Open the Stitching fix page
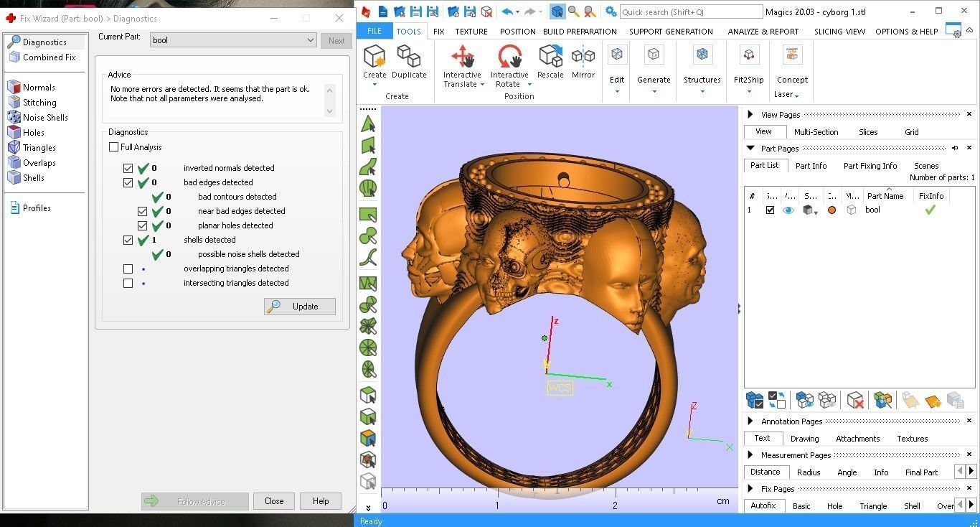Image resolution: width=980 pixels, height=527 pixels. [x=32, y=103]
